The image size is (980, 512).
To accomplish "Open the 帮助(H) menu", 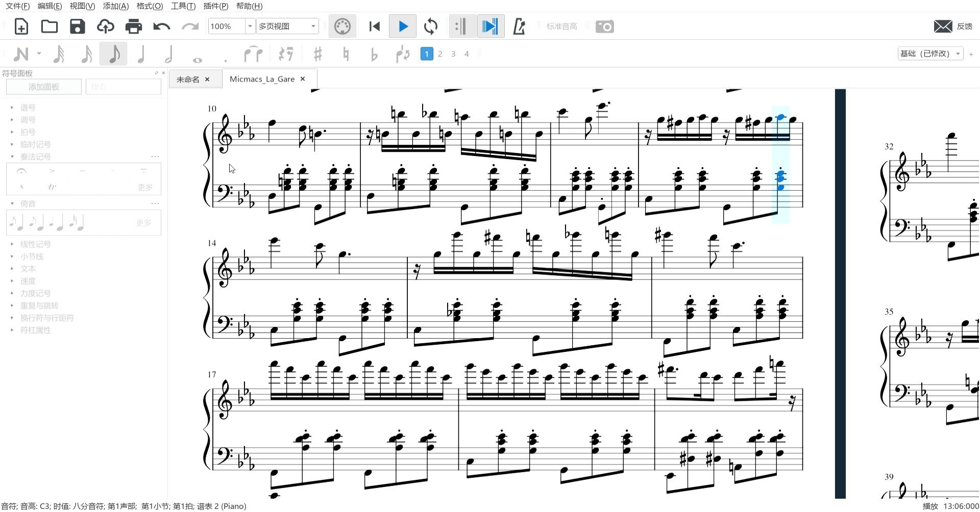I will click(x=249, y=6).
